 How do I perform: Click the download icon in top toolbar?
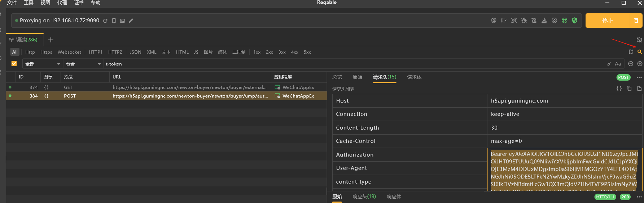pyautogui.click(x=544, y=21)
